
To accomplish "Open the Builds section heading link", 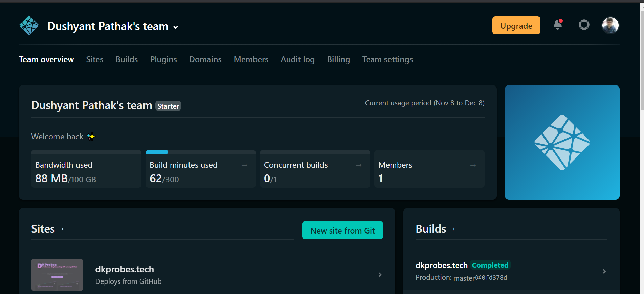I will point(435,229).
